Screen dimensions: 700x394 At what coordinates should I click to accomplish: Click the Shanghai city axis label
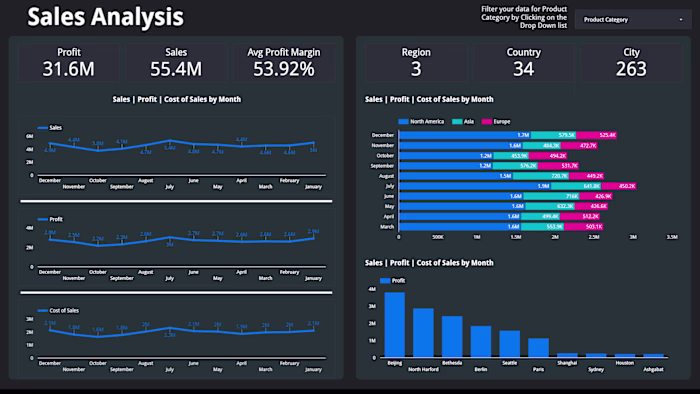coord(567,363)
